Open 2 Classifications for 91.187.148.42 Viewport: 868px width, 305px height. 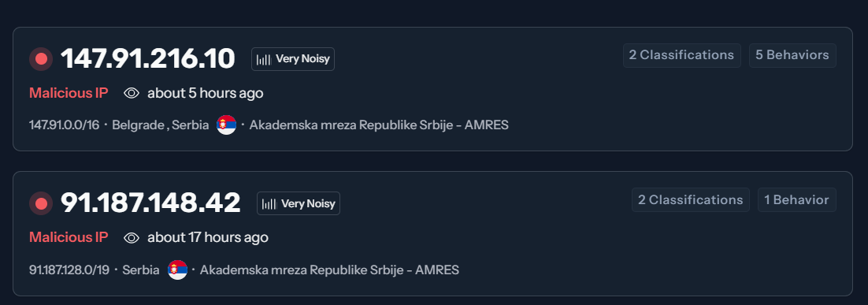tap(690, 200)
